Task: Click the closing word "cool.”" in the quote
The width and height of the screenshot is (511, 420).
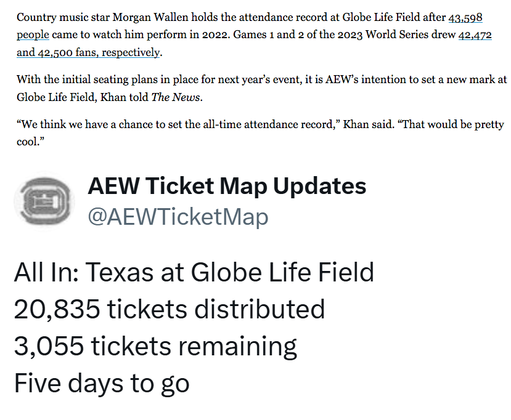Action: click(30, 142)
